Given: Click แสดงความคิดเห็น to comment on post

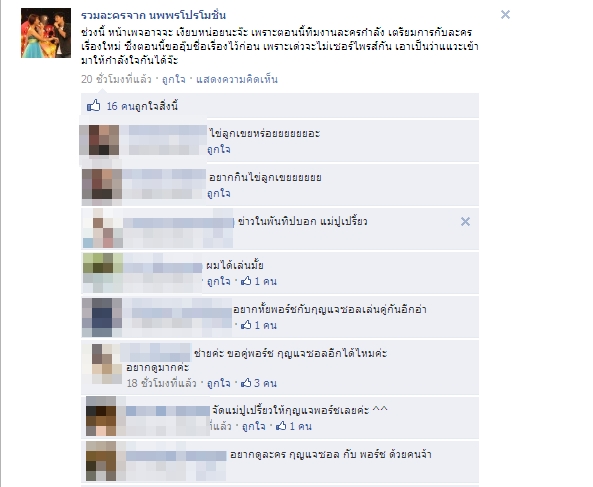Looking at the screenshot, I should coord(237,79).
